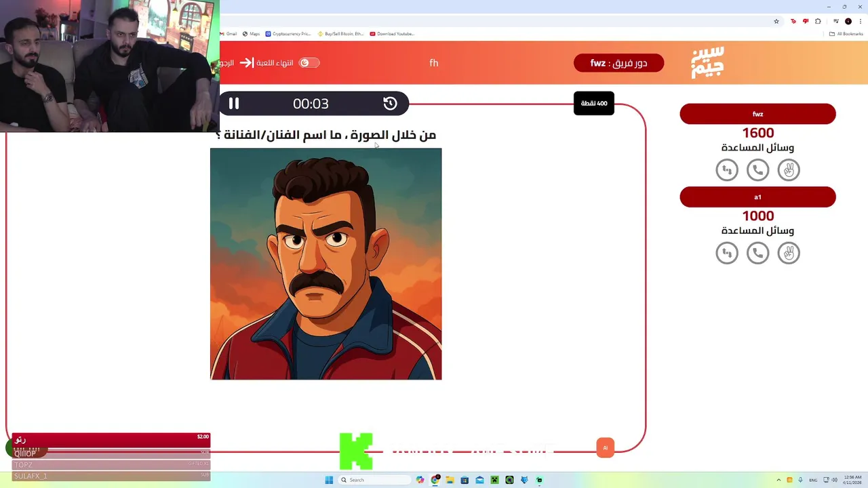Use fwz team's swap helper icon

click(727, 169)
